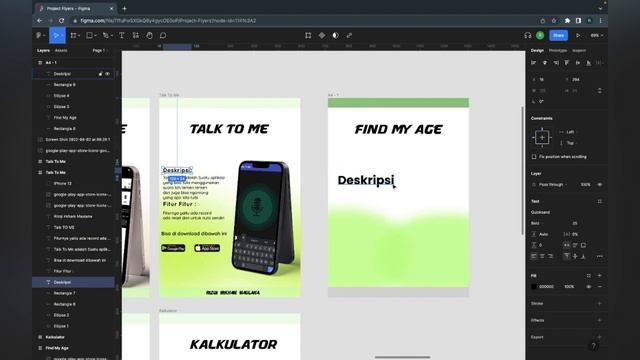Image resolution: width=640 pixels, height=360 pixels.
Task: Select the Frame tool
Action: (74, 36)
